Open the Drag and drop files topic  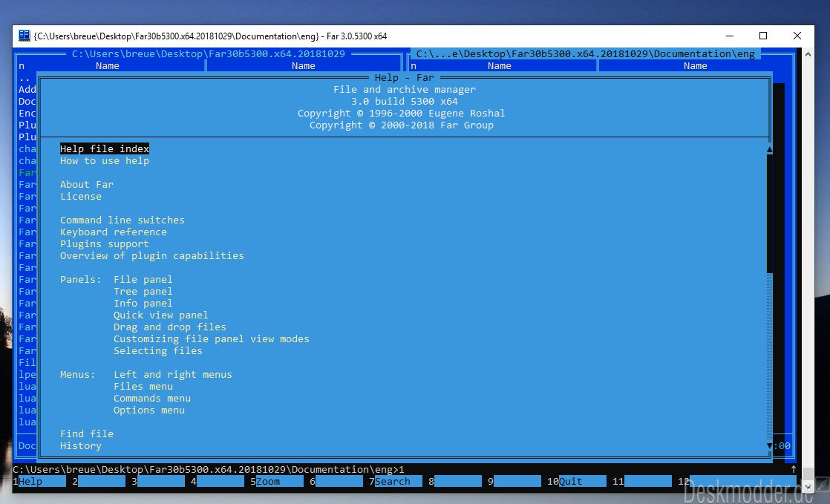click(x=169, y=327)
